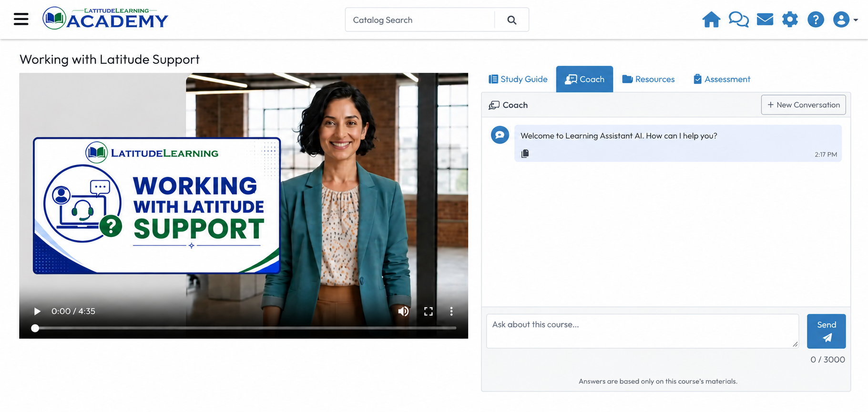Click the Catalog Search input field
The height and width of the screenshot is (412, 868).
420,20
